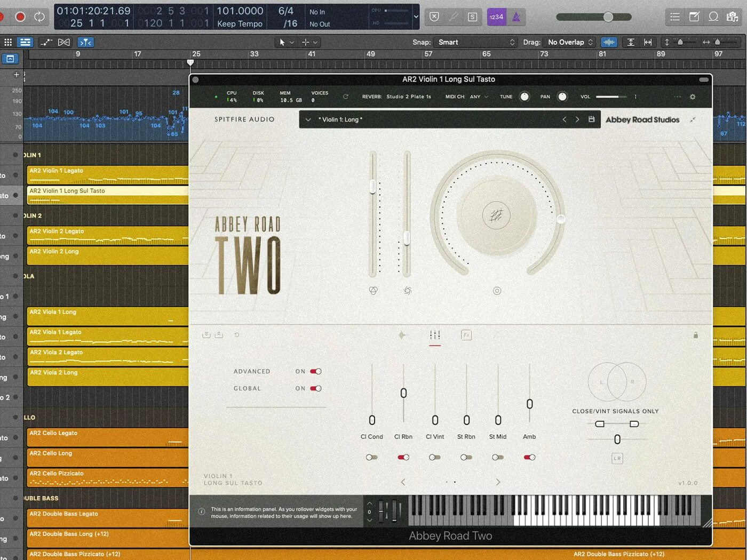Select the AR2 Cello Pizzicato region

coord(108,477)
